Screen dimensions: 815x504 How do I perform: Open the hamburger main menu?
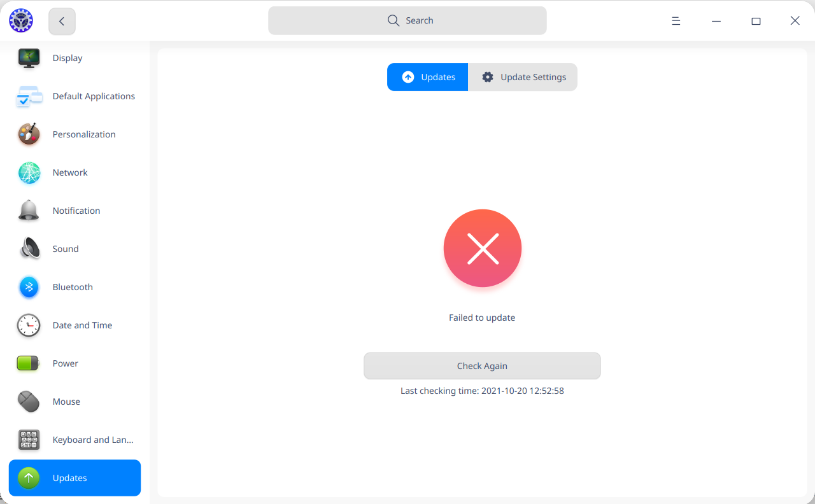(x=676, y=21)
